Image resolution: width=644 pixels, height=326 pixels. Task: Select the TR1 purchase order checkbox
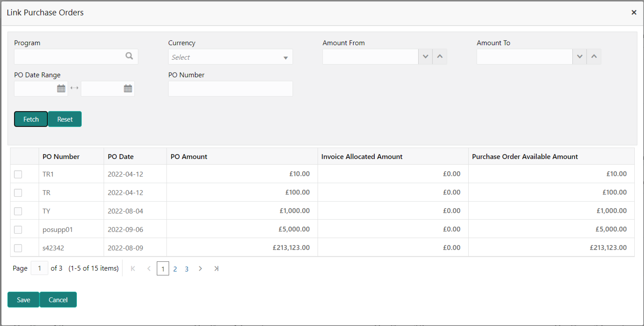18,174
